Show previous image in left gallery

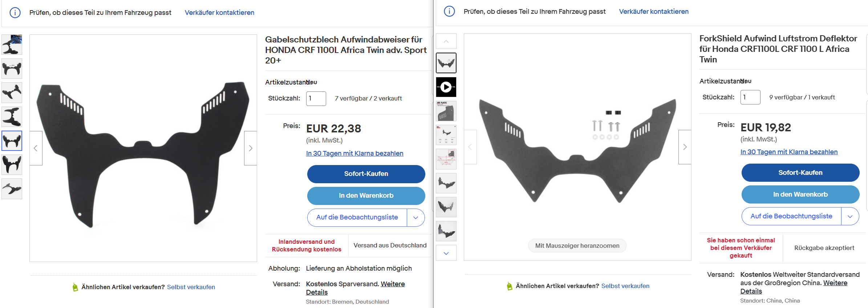point(36,148)
